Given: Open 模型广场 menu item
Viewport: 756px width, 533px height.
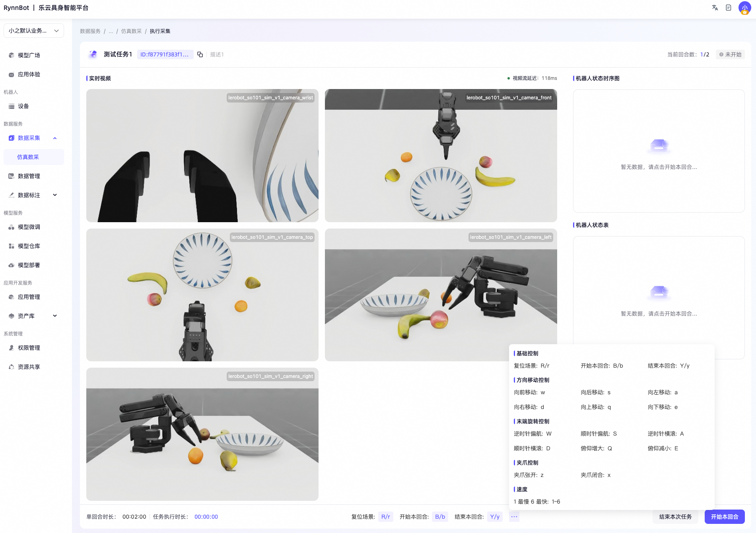Looking at the screenshot, I should click(x=34, y=55).
